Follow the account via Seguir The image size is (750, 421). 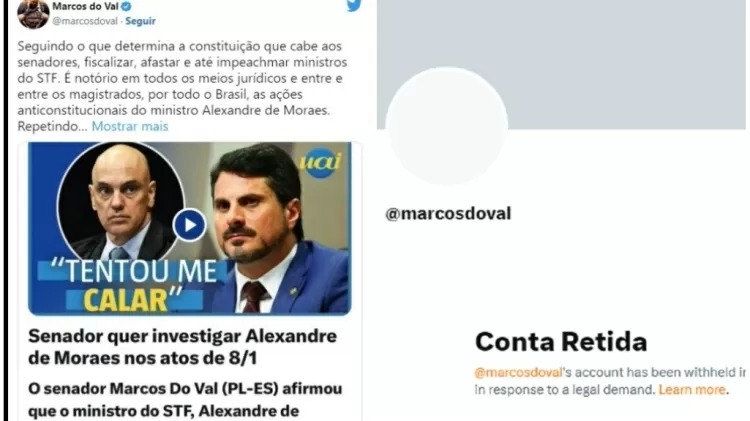pyautogui.click(x=140, y=21)
